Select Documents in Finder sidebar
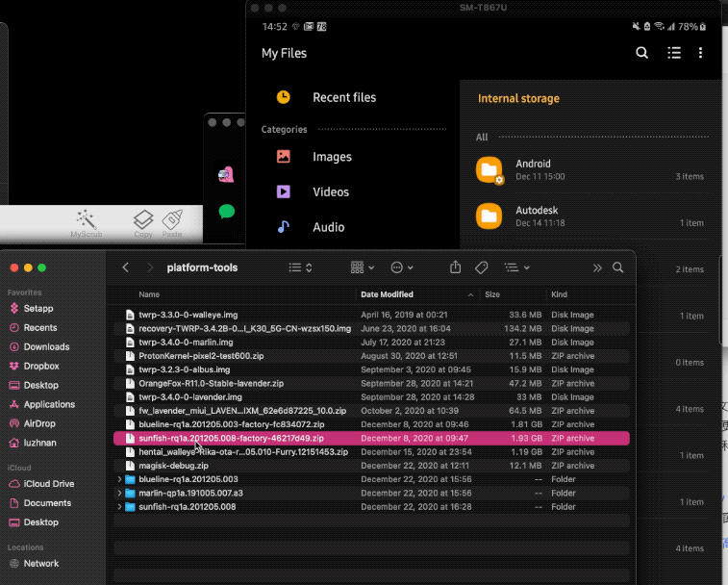728x585 pixels. point(40,503)
